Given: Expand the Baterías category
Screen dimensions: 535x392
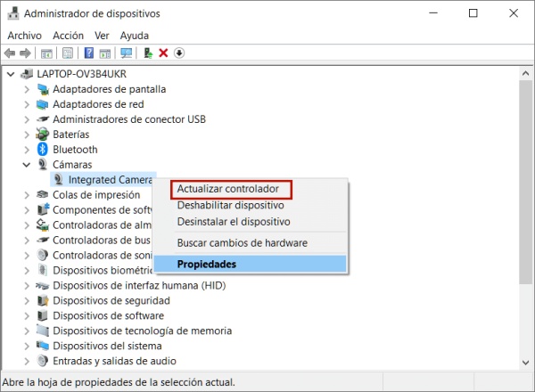Looking at the screenshot, I should coord(27,135).
